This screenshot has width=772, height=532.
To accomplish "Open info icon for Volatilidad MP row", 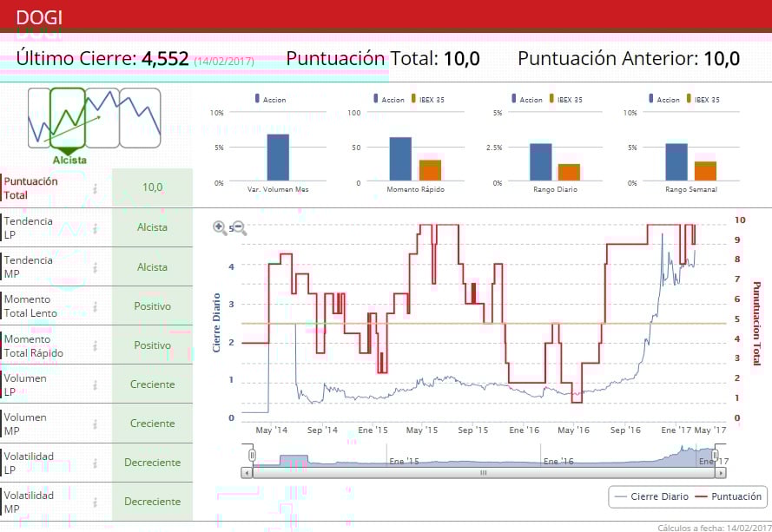I will [95, 502].
